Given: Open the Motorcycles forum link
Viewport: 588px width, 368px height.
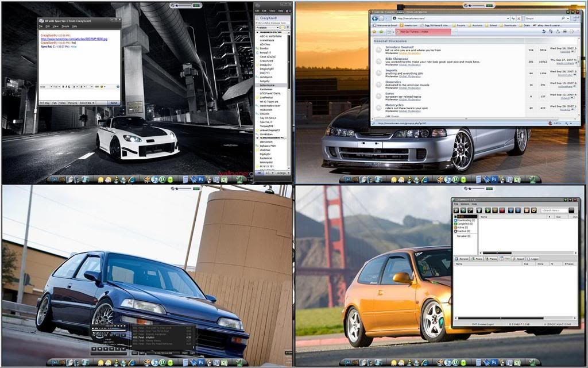Looking at the screenshot, I should (394, 105).
